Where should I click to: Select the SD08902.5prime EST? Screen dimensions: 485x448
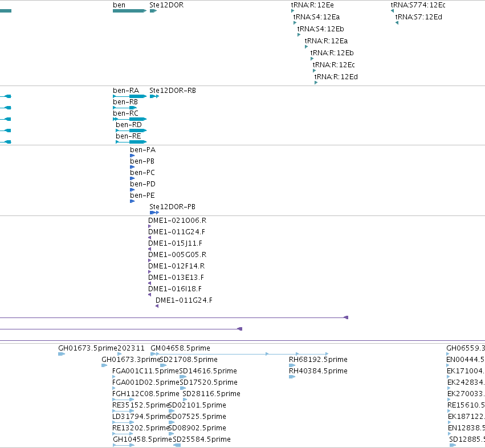(171, 434)
